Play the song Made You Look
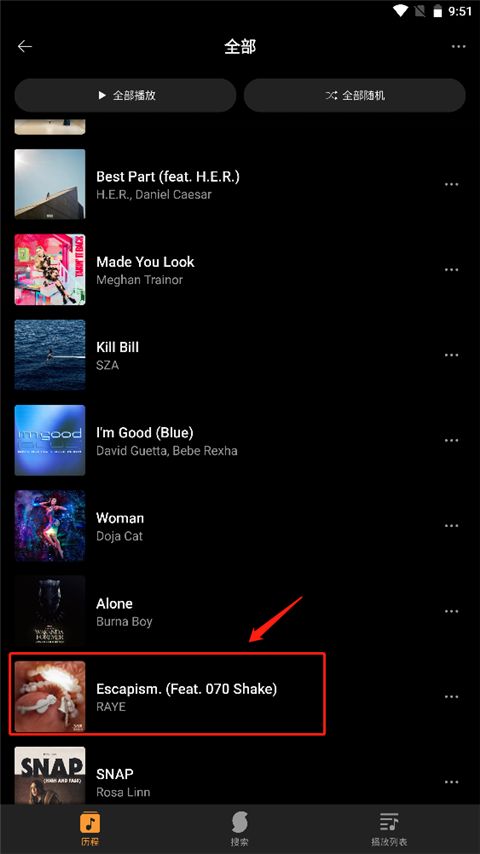Viewport: 480px width, 854px height. point(240,270)
